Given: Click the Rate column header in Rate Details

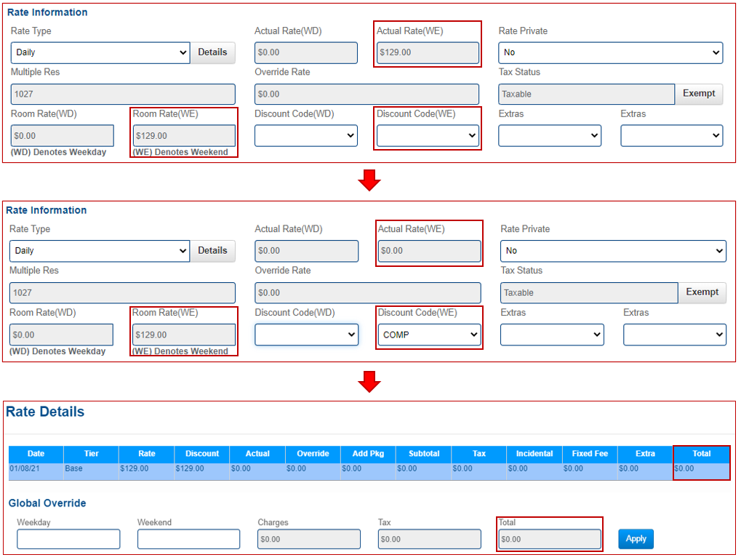Looking at the screenshot, I should (x=146, y=454).
